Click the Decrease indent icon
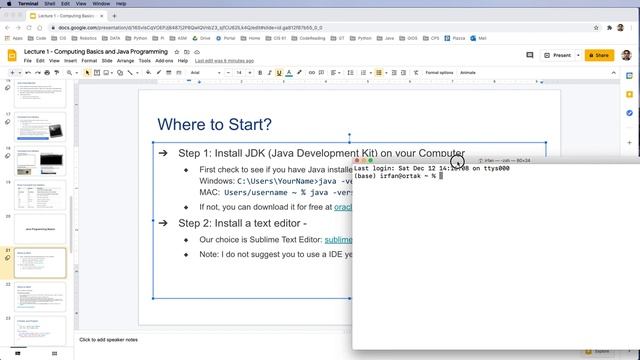Screen dimensions: 640x360 [394, 73]
